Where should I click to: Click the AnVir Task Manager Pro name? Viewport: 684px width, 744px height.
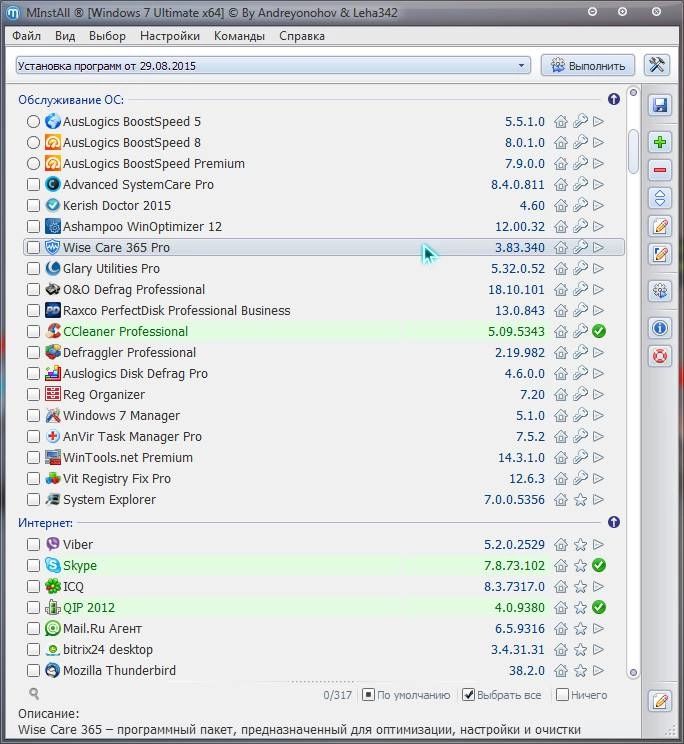[x=132, y=437]
